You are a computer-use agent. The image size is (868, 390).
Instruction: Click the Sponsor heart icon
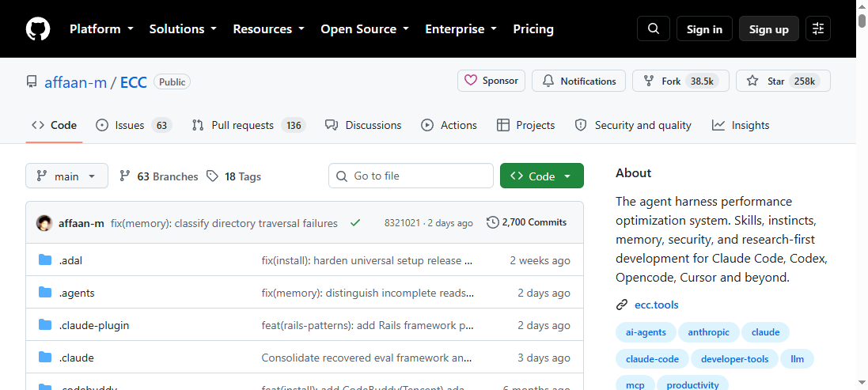pos(471,81)
